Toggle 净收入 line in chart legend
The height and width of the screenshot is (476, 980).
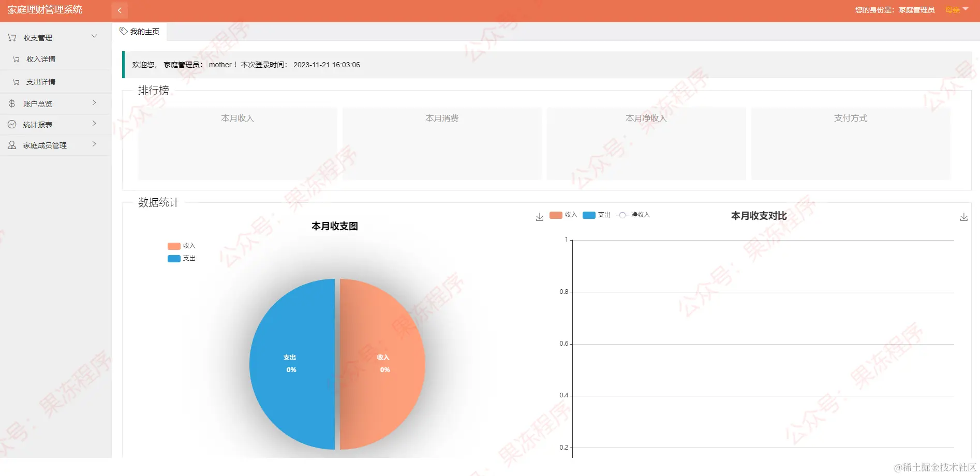(x=633, y=215)
